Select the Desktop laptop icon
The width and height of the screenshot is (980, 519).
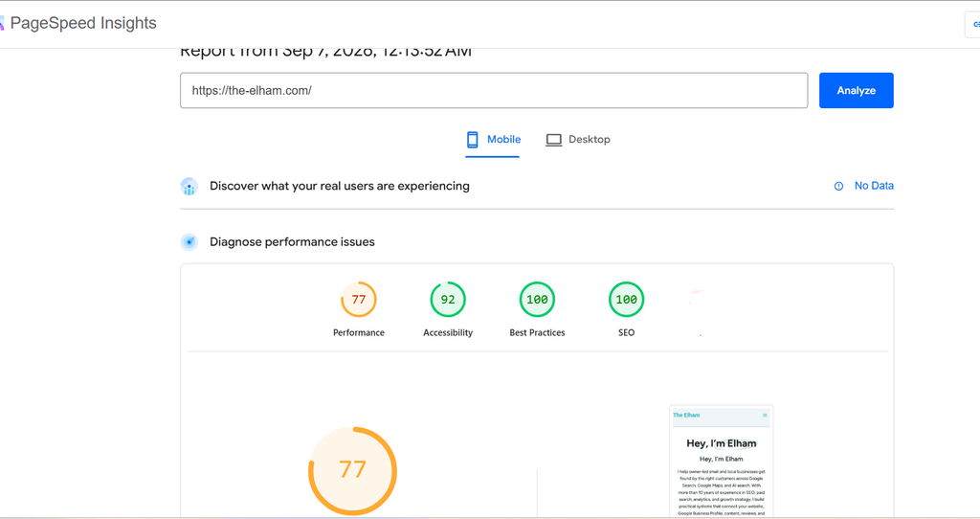click(554, 140)
